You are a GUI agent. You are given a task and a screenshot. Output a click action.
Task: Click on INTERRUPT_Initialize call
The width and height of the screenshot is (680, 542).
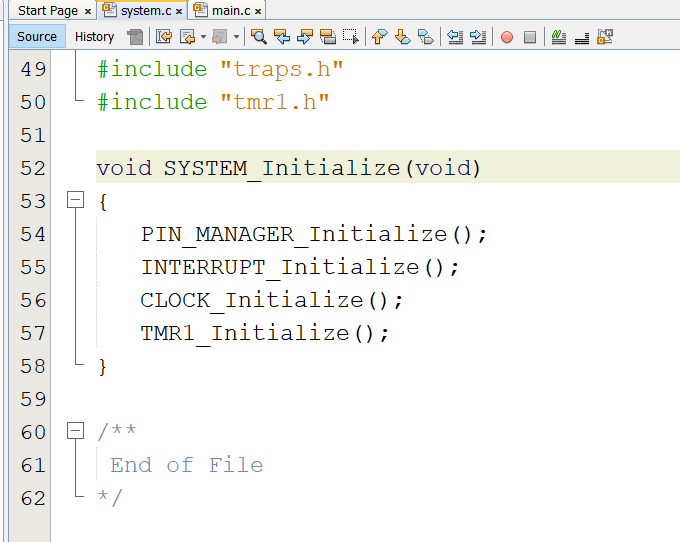[x=280, y=268]
